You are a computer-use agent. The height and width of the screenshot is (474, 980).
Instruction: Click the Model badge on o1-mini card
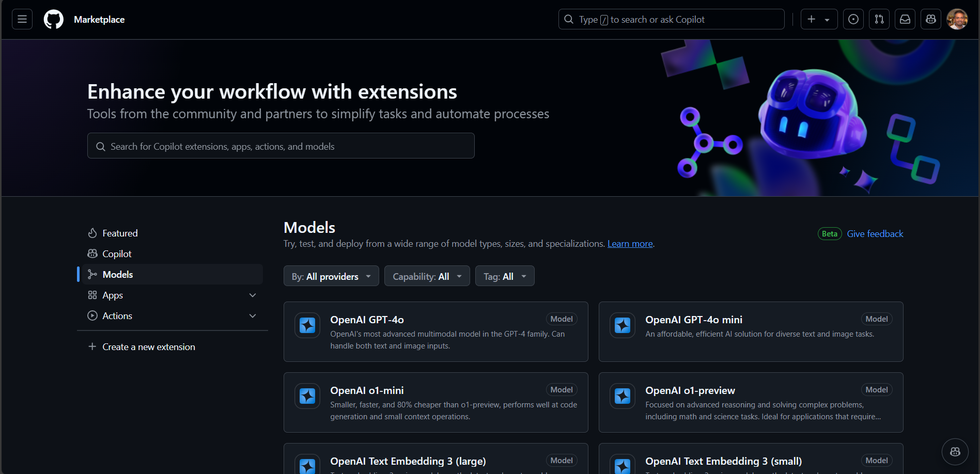point(562,390)
